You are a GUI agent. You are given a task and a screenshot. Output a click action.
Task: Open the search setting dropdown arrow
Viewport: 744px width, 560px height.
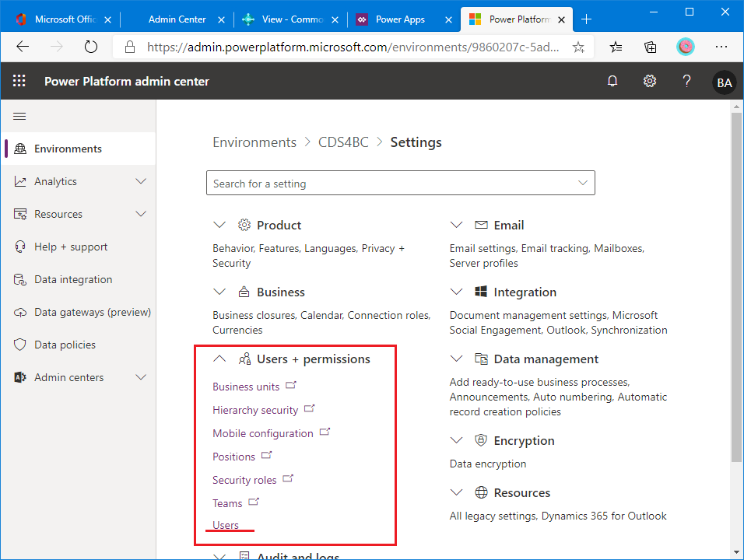click(583, 183)
